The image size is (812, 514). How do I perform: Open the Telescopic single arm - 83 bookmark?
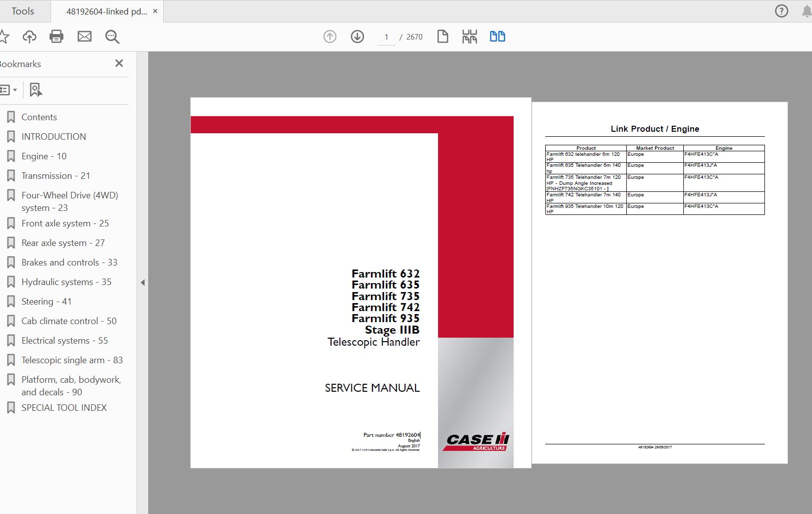[72, 360]
